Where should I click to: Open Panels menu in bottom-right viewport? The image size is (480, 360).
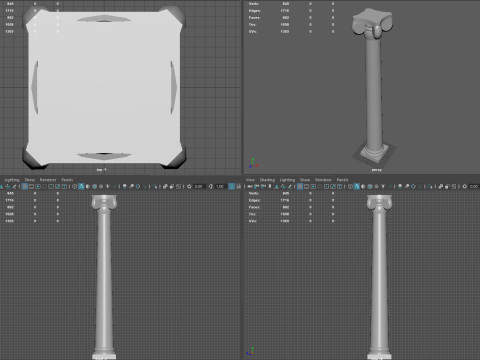click(342, 180)
